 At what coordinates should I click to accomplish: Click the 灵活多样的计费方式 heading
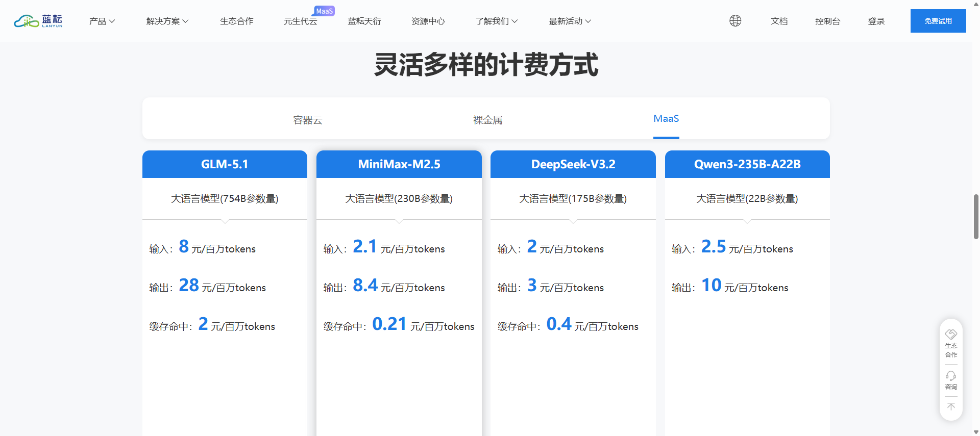point(486,65)
